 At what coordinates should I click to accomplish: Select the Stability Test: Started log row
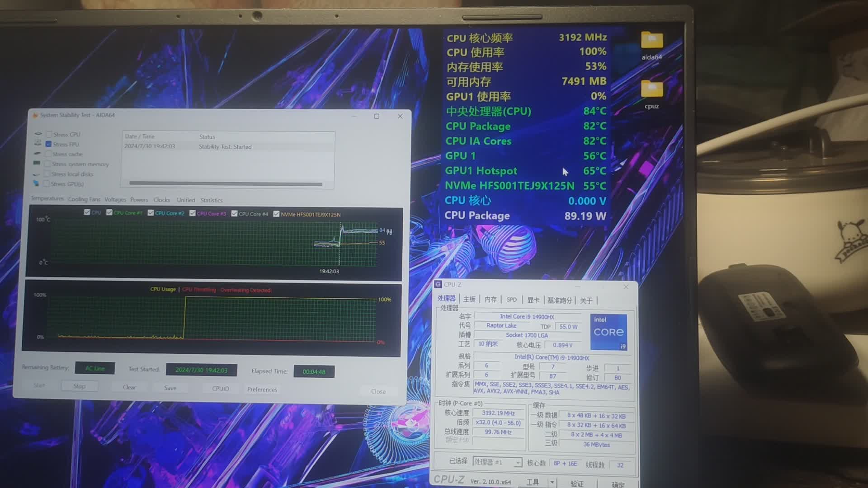coord(228,146)
